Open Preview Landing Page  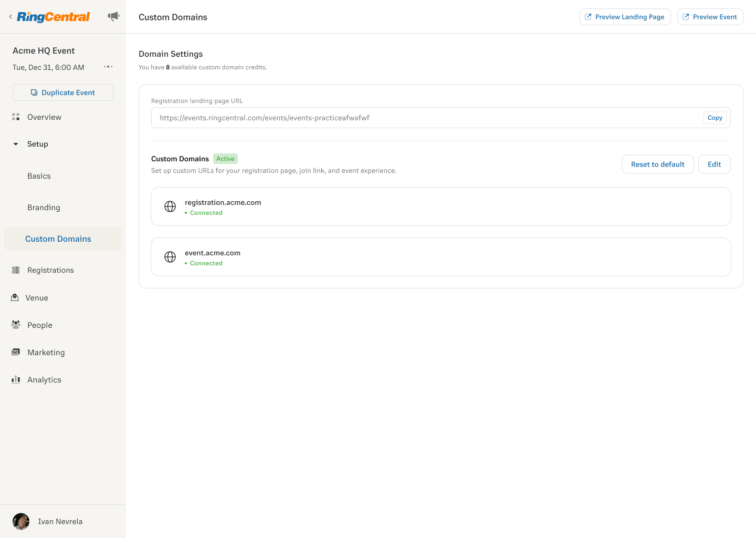pos(625,16)
